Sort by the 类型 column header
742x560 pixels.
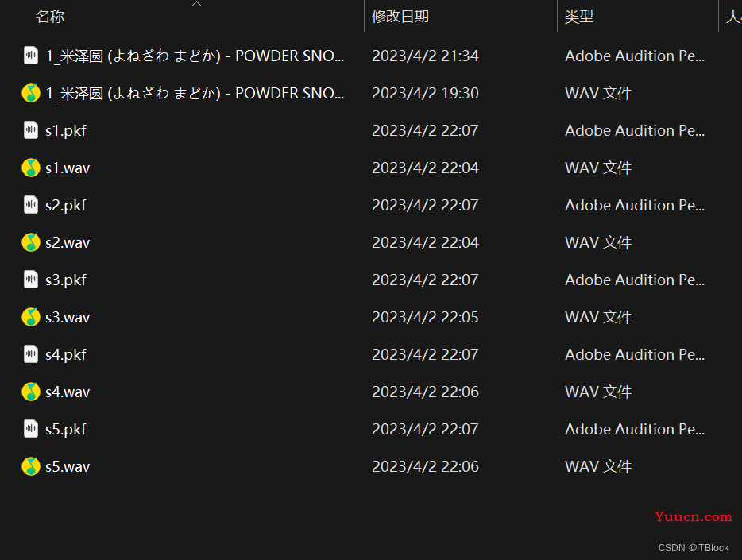coord(578,17)
